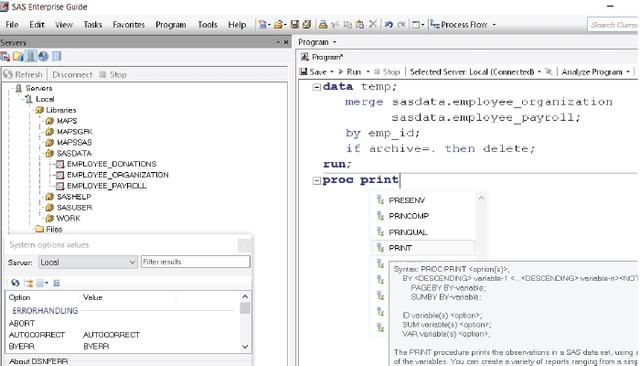Image resolution: width=640 pixels, height=366 pixels.
Task: Click Analyze Program button
Action: tap(592, 72)
